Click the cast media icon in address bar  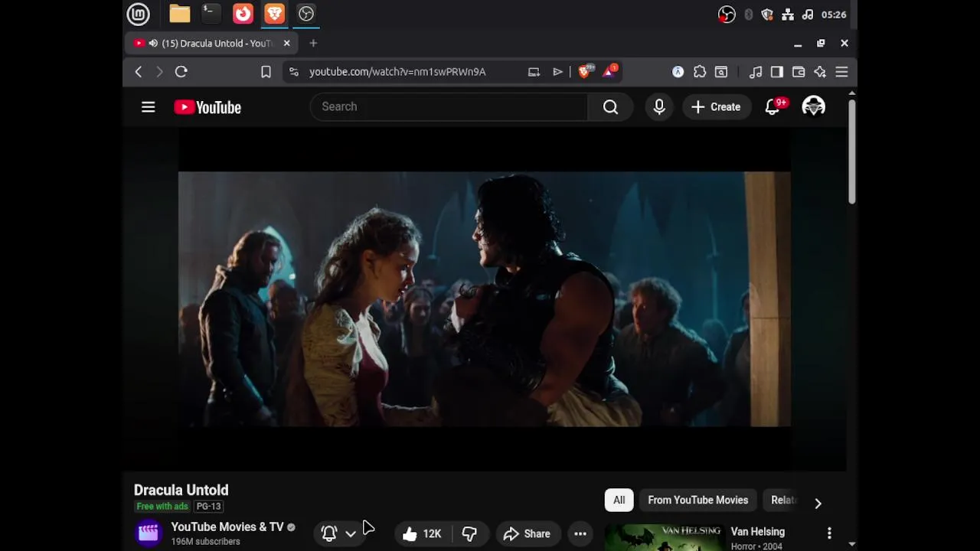click(x=534, y=72)
